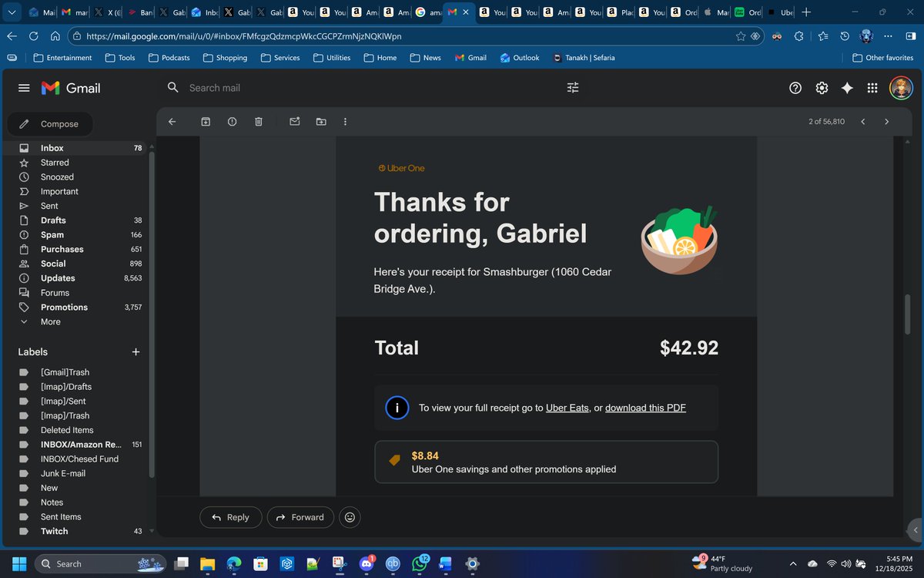Open the Shopping bookmarks folder
The width and height of the screenshot is (924, 578).
tap(225, 58)
